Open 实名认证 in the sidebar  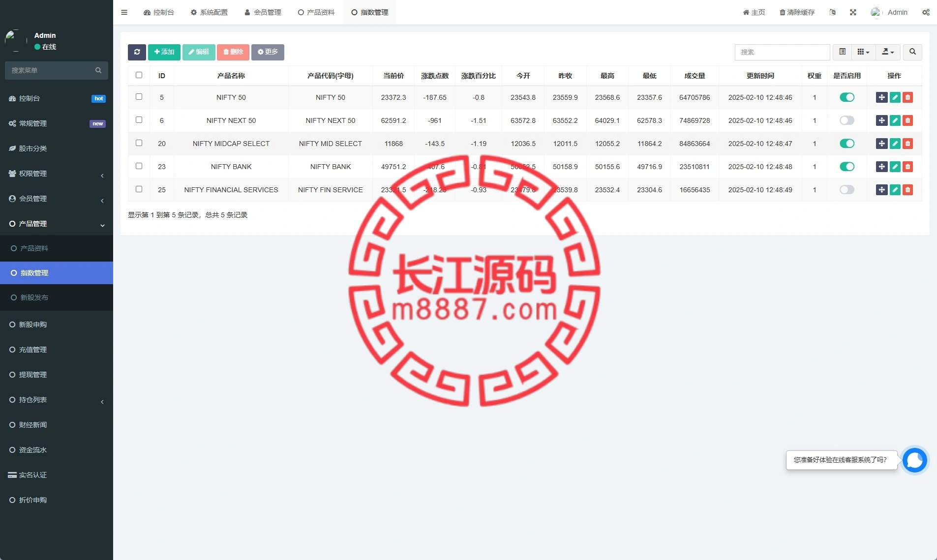57,475
